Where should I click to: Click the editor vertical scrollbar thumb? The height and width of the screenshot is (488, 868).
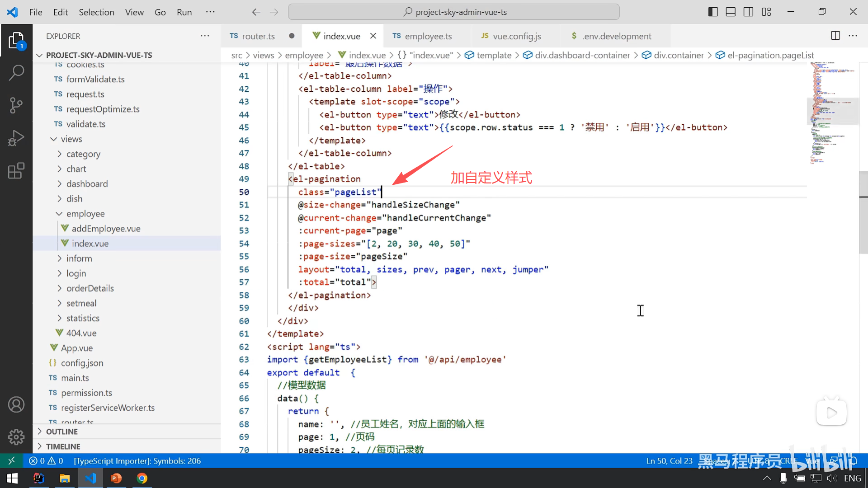(863, 212)
